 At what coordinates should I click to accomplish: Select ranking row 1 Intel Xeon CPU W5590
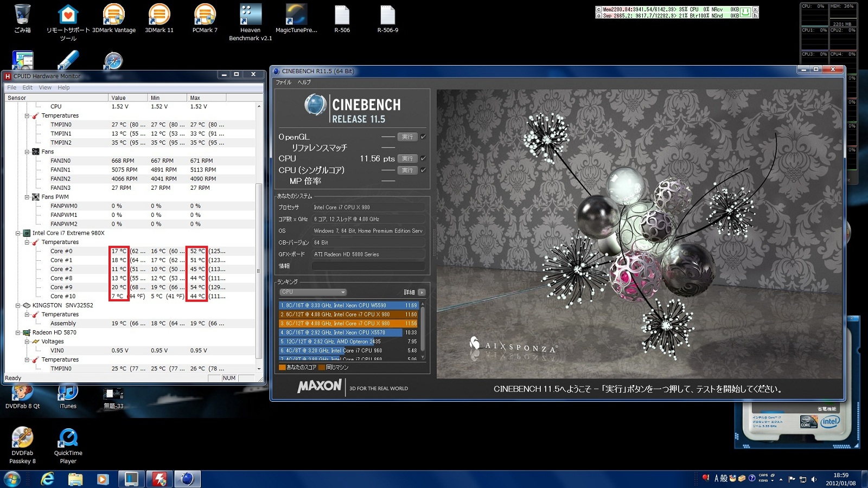[x=348, y=305]
